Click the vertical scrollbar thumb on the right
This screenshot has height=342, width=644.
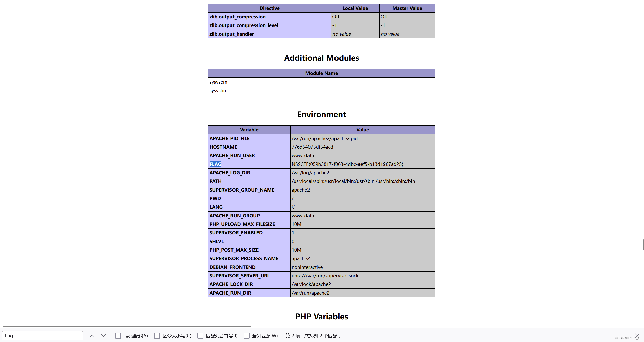coord(643,244)
